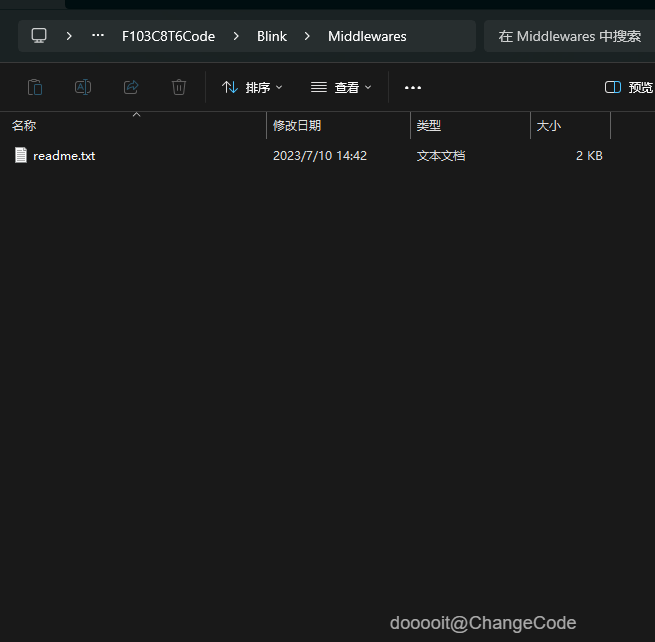This screenshot has width=655, height=642.
Task: Toggle the 预览 preview pane button
Action: (629, 87)
